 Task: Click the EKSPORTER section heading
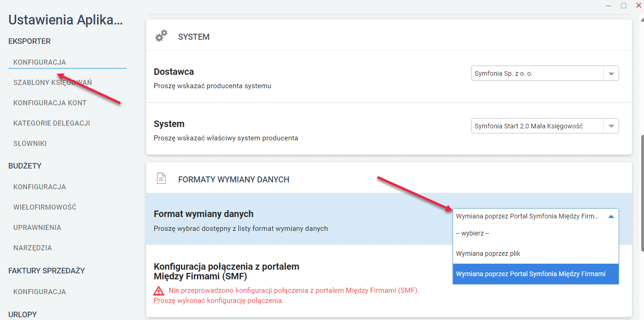(x=30, y=42)
